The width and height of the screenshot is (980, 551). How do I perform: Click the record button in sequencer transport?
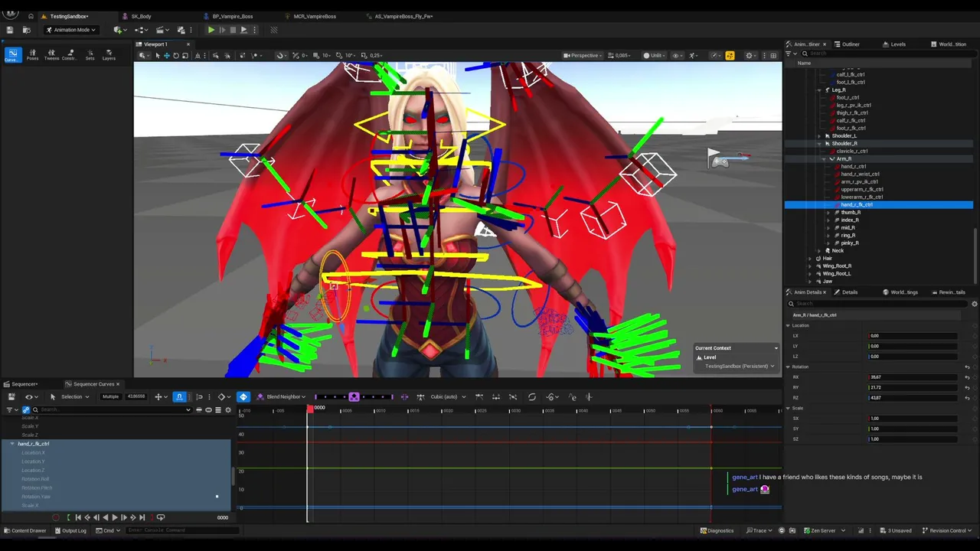[x=55, y=517]
